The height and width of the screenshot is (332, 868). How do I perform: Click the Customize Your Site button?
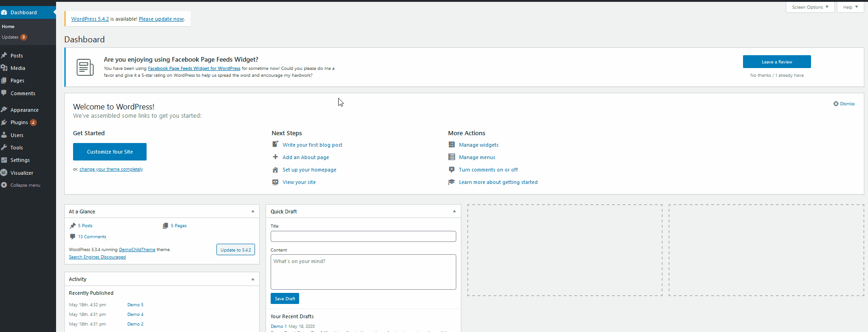click(110, 152)
